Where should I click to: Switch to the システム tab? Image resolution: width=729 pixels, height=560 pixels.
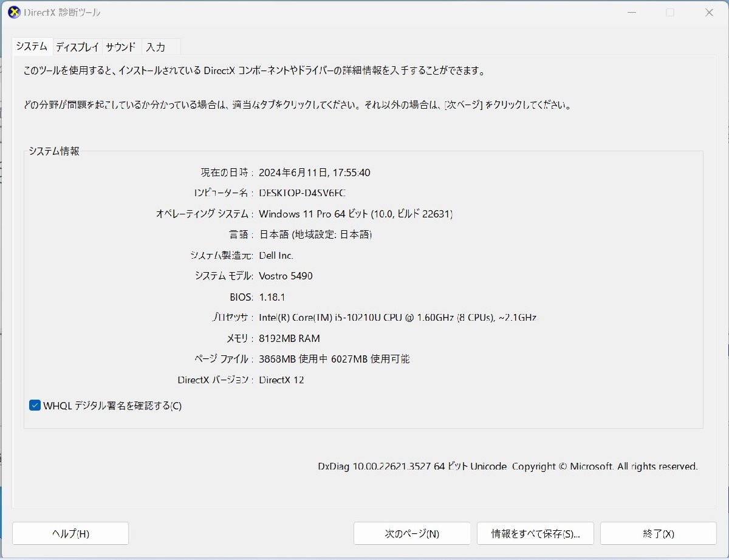32,47
